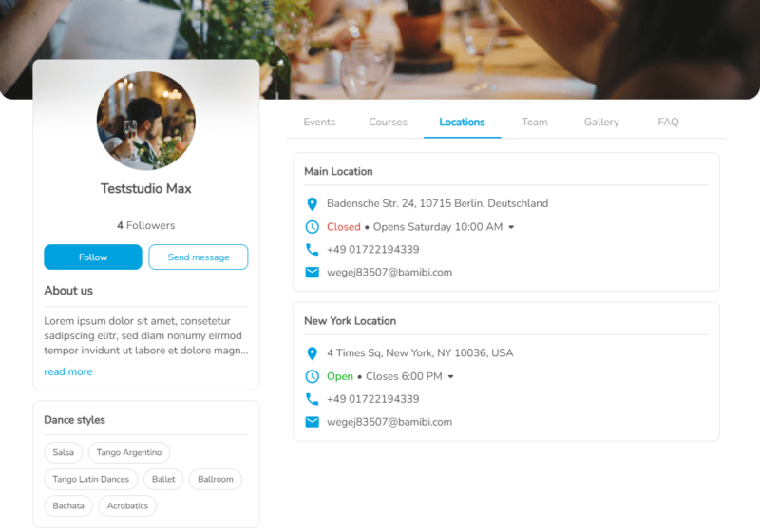The width and height of the screenshot is (760, 532).
Task: Click the map pin icon for New York Location
Action: click(313, 353)
